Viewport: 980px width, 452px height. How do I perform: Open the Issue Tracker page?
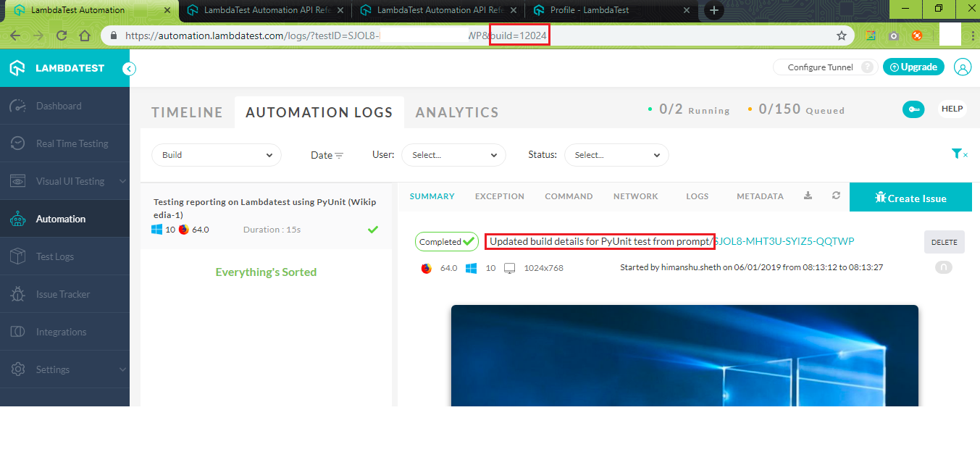click(x=63, y=294)
